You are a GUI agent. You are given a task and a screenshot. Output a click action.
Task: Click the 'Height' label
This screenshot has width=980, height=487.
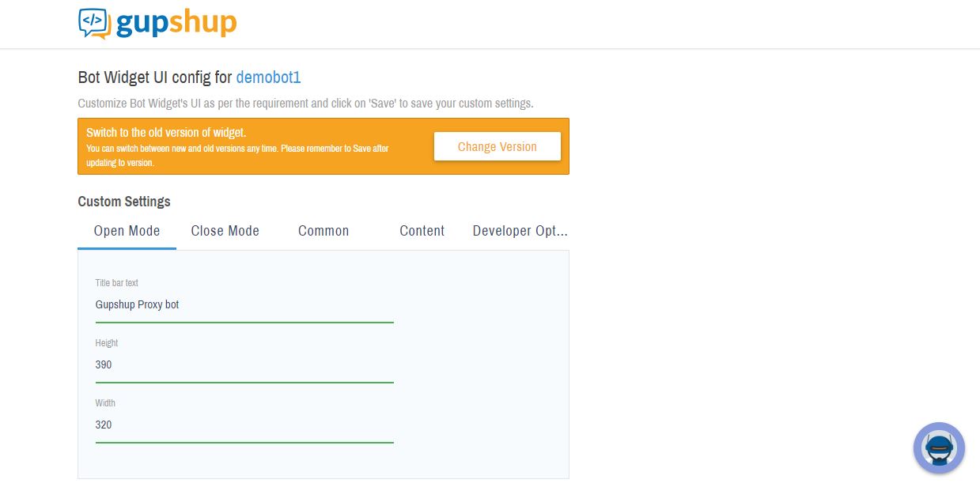(107, 343)
